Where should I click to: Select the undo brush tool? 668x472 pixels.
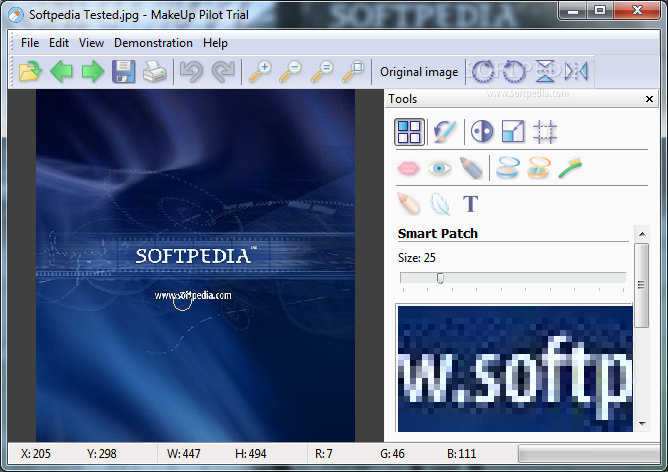tap(445, 132)
